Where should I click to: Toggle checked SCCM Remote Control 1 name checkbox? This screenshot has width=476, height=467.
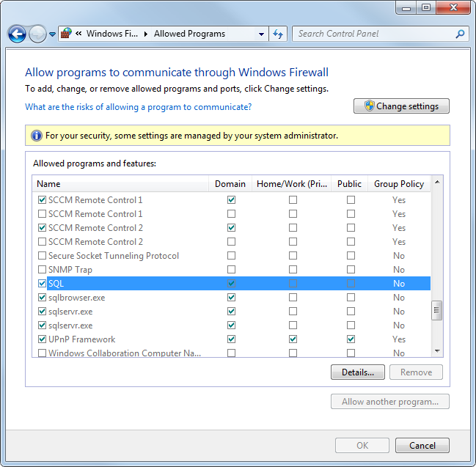click(x=42, y=200)
